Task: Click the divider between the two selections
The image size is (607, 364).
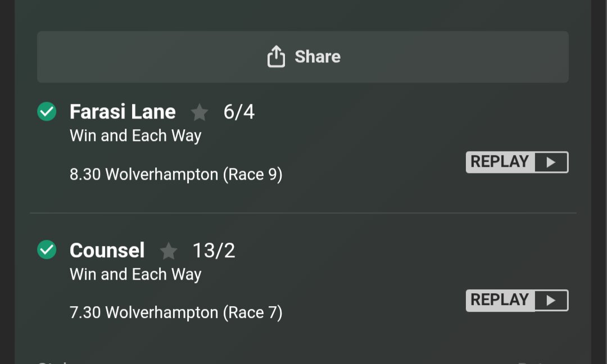Action: pos(303,213)
